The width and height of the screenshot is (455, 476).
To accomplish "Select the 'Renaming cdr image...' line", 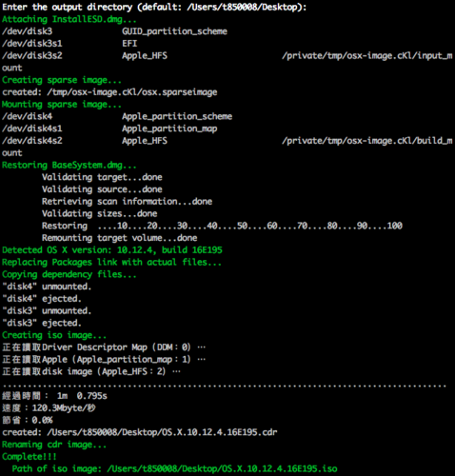I will (x=54, y=445).
